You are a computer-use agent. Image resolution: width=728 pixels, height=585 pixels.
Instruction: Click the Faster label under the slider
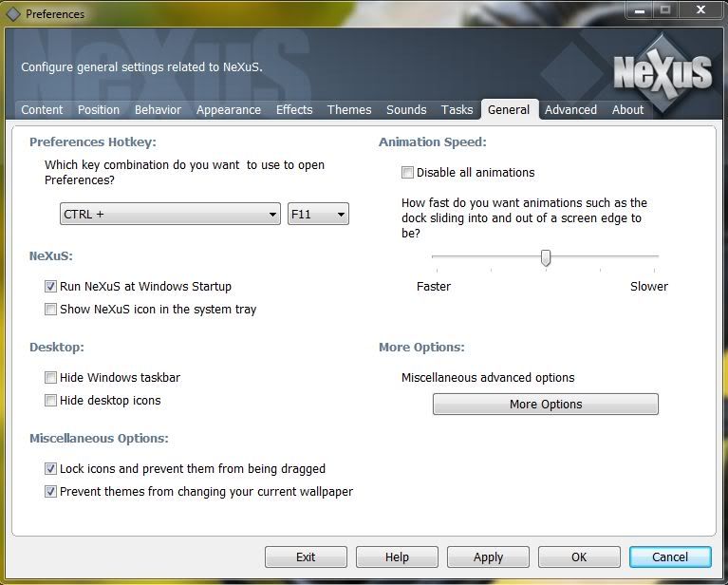434,286
